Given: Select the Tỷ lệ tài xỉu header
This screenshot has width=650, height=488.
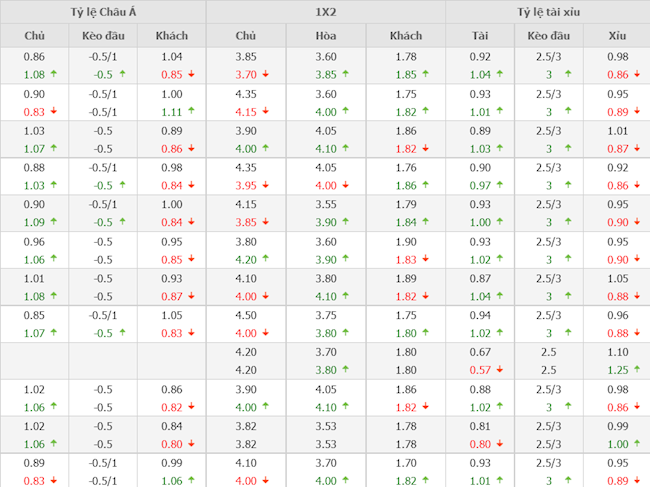Looking at the screenshot, I should point(548,12).
